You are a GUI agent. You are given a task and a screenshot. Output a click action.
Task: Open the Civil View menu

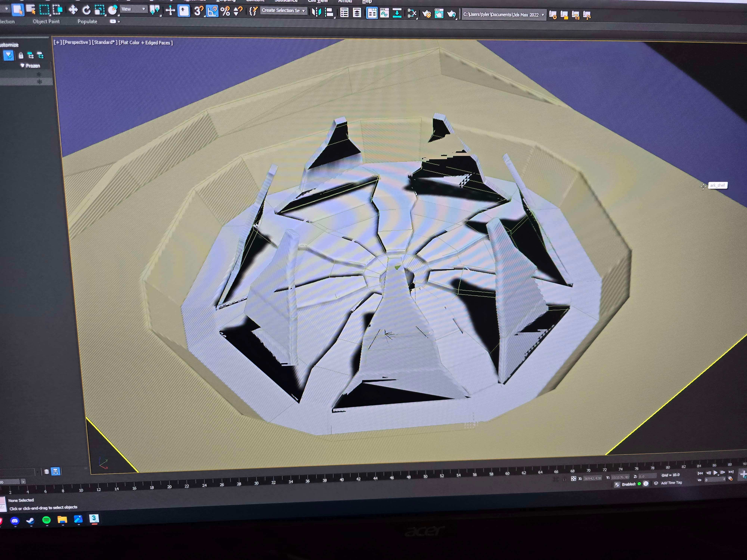318,1
